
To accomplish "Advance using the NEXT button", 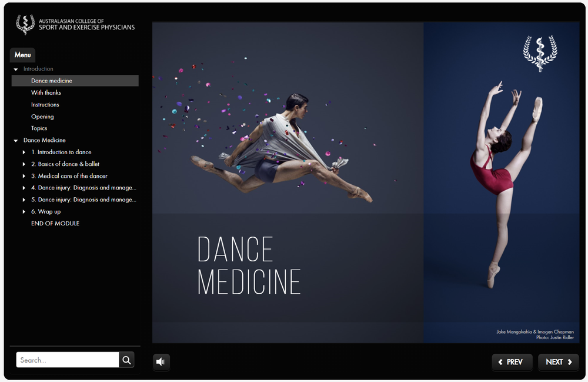I will coord(558,362).
